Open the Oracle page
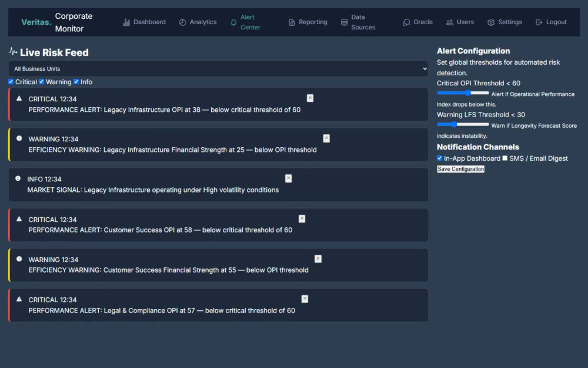 pos(417,22)
